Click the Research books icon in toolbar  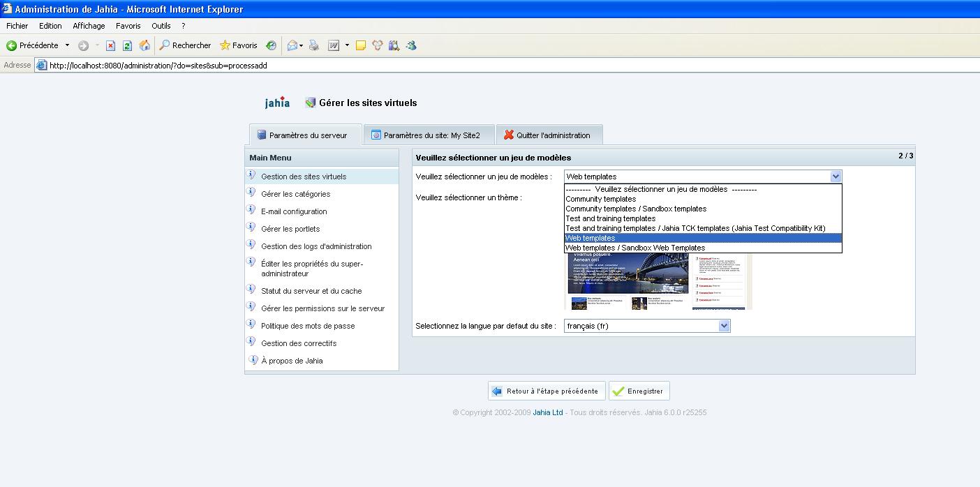(394, 45)
